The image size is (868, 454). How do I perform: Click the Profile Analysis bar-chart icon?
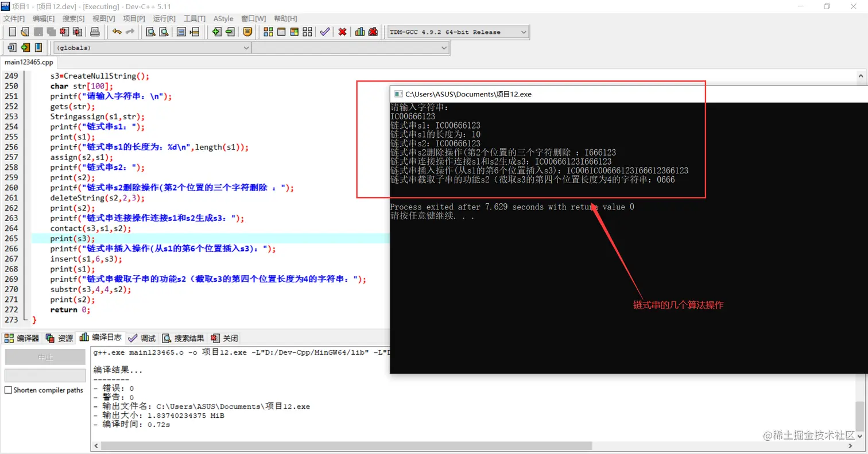coord(359,32)
